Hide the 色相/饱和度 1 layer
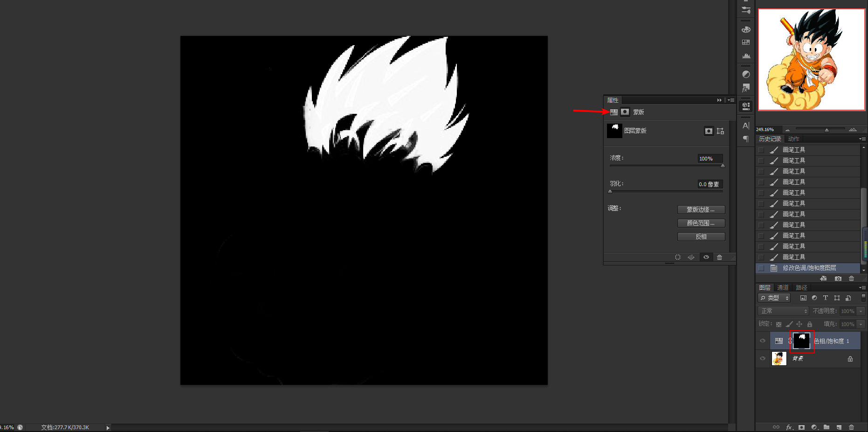 pyautogui.click(x=763, y=341)
